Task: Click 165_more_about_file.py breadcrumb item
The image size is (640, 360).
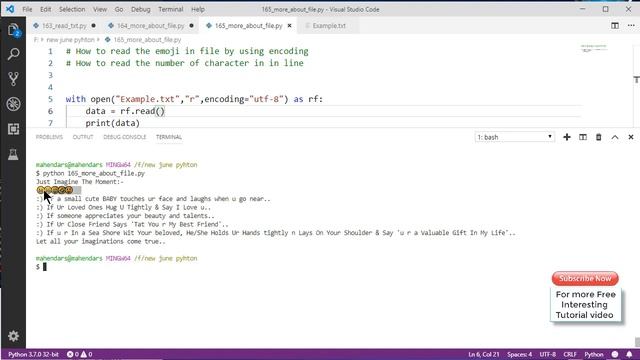Action: pos(147,40)
